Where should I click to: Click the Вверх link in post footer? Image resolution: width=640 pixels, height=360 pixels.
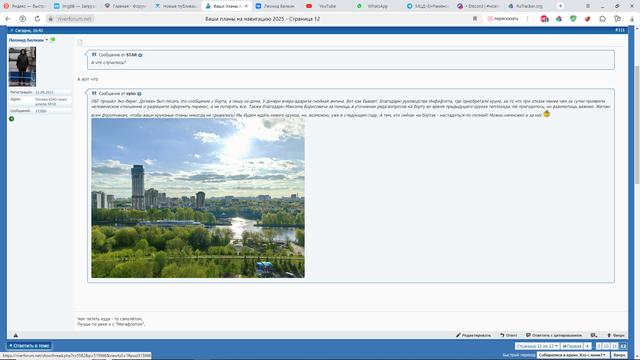(x=616, y=336)
